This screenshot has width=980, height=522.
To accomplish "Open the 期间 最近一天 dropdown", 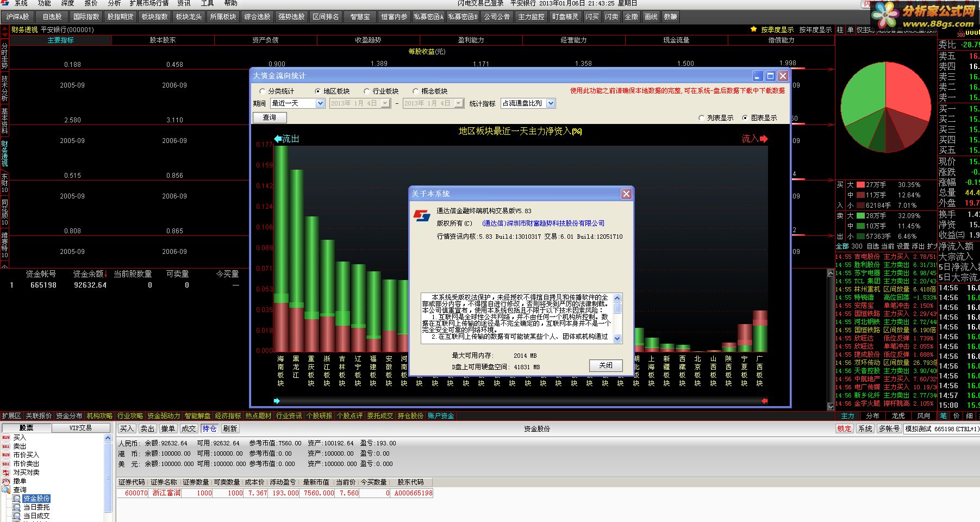I will click(x=297, y=103).
